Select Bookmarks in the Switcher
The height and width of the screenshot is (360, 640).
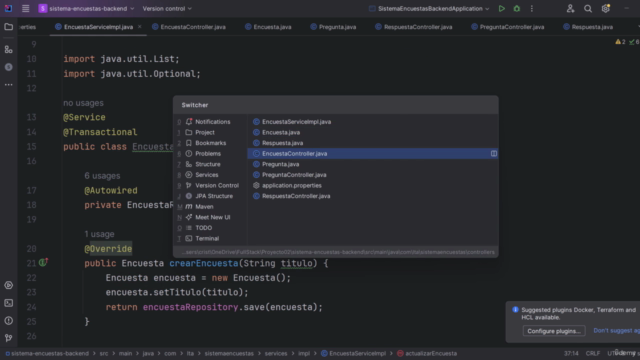(210, 143)
